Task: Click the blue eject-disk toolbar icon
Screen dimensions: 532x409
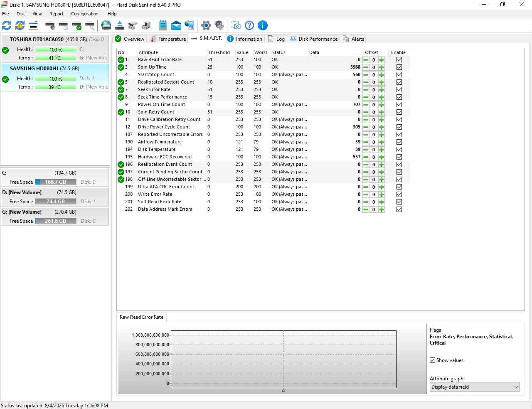Action: pyautogui.click(x=120, y=25)
